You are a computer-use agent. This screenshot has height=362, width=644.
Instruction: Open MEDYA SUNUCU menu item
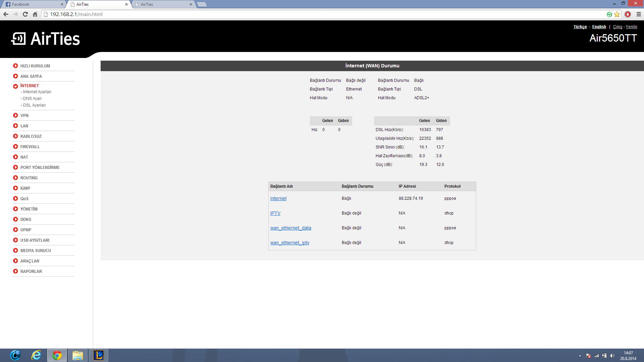[36, 251]
